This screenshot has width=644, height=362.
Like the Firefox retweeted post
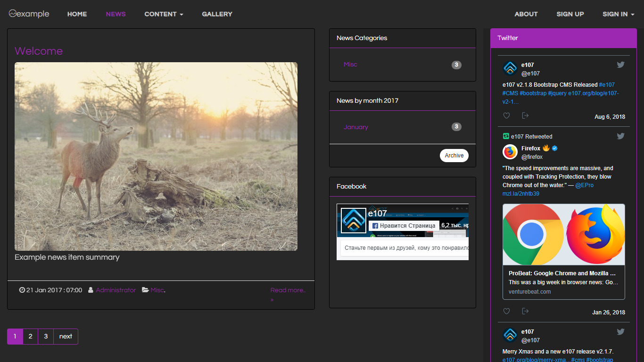tap(506, 311)
